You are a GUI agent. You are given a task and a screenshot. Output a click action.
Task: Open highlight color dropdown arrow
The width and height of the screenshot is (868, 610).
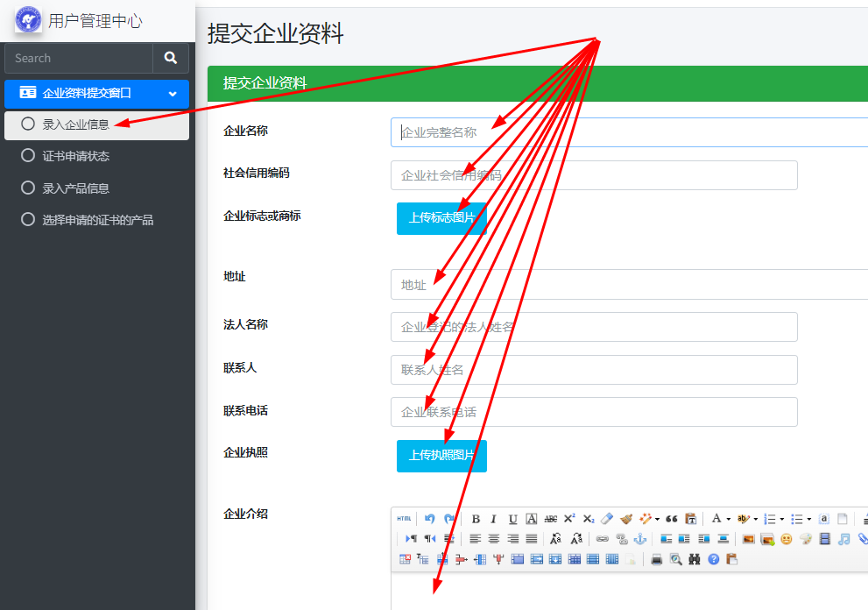pos(756,519)
